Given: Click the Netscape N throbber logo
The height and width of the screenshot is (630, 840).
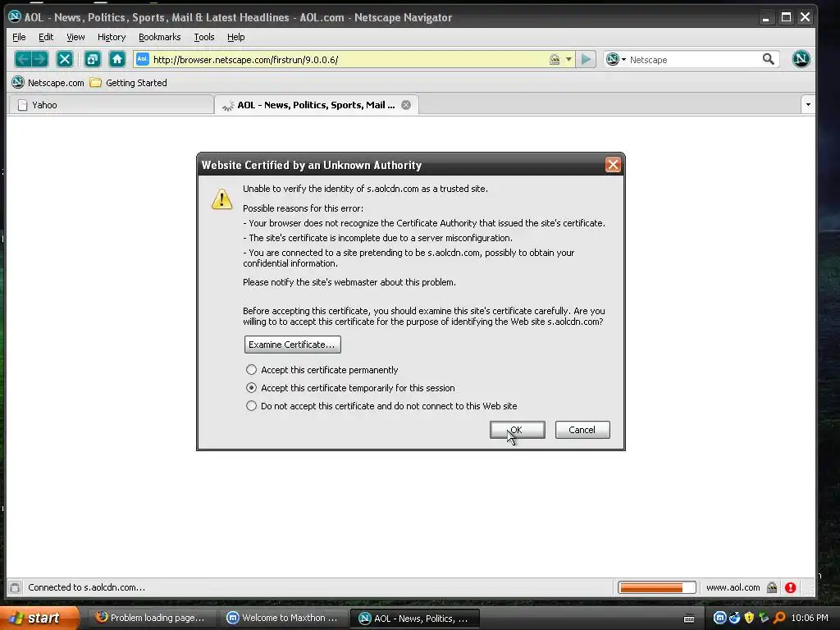Looking at the screenshot, I should click(x=801, y=59).
